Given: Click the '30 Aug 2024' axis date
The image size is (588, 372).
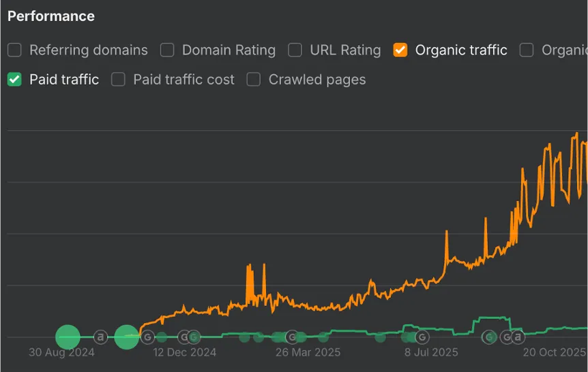Looking at the screenshot, I should tap(62, 352).
